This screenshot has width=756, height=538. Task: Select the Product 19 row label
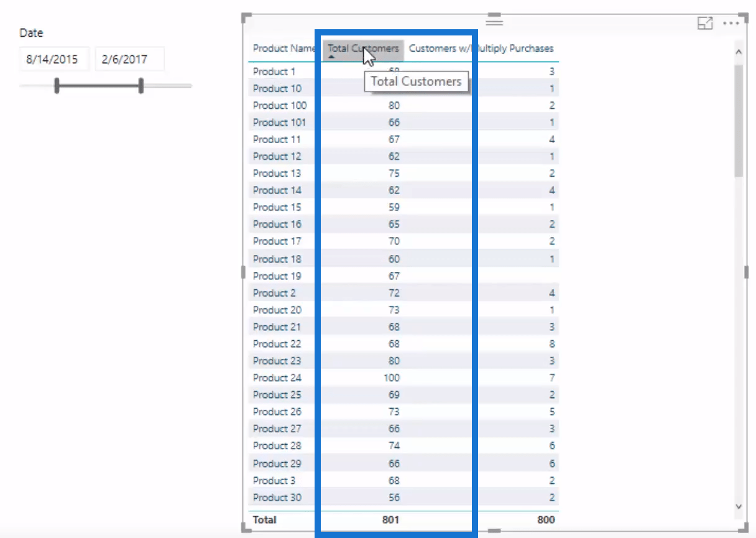point(277,276)
